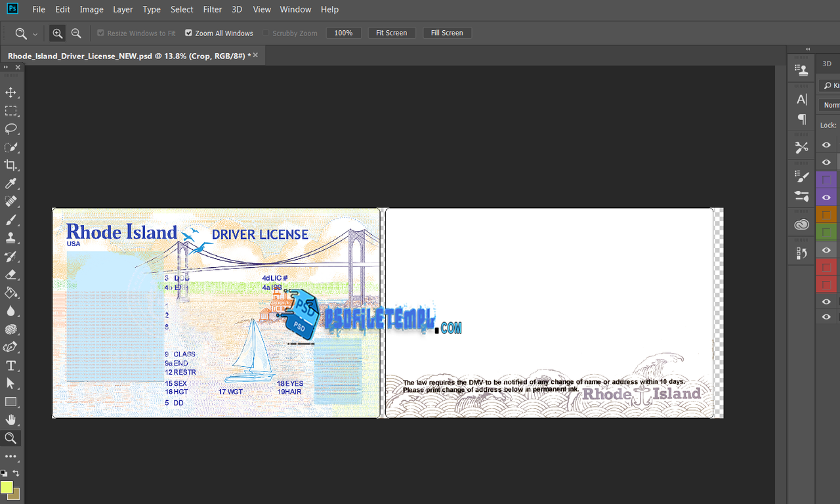Open the Character panel icon

coord(801,100)
